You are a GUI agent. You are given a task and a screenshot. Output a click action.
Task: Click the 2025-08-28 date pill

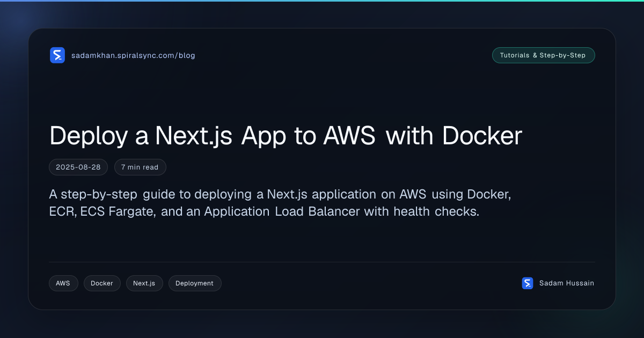tap(78, 167)
